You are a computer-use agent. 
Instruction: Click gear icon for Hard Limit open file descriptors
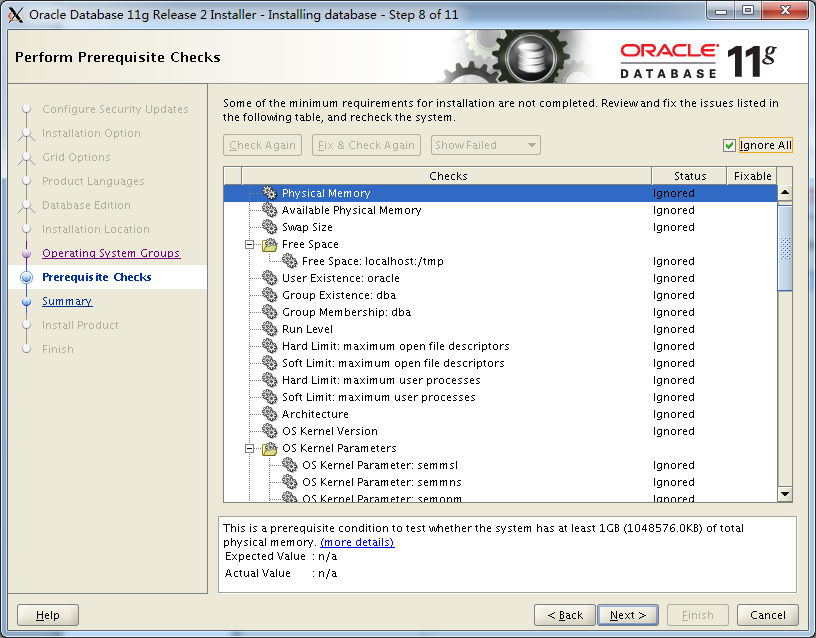coord(270,346)
